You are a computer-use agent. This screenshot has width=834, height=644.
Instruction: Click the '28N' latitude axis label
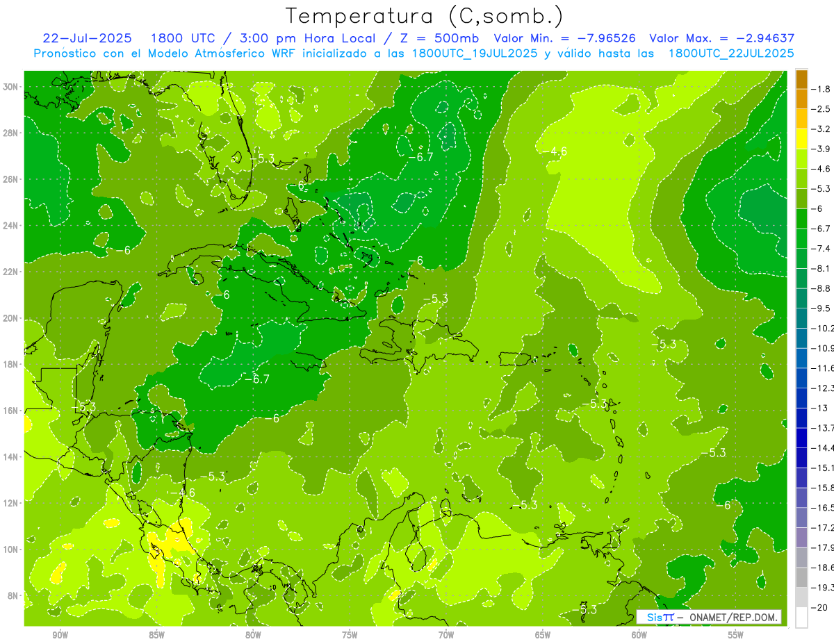coord(11,133)
